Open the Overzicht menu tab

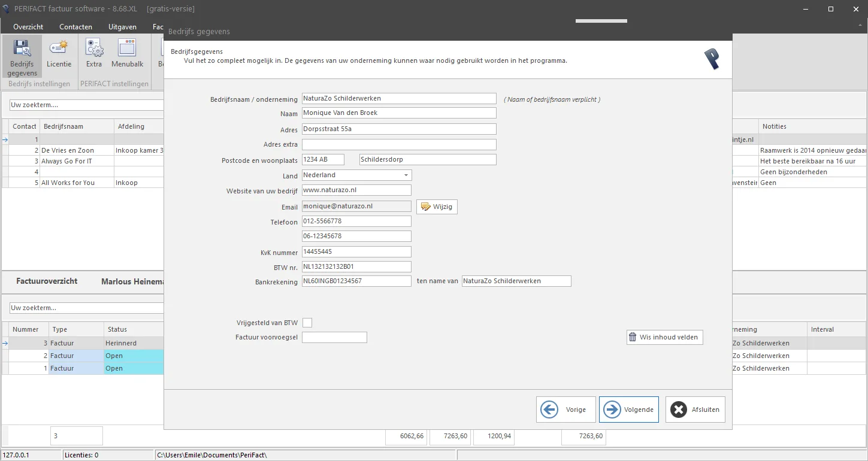[28, 27]
